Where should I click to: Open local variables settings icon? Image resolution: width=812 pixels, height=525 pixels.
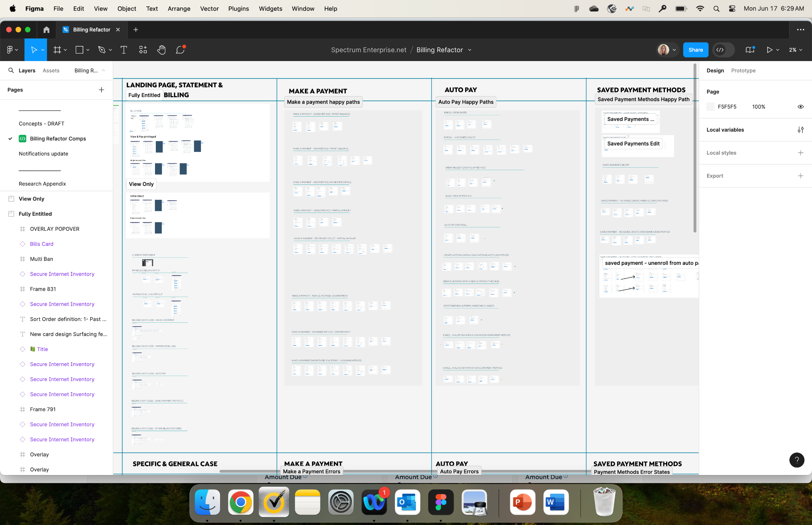(801, 130)
